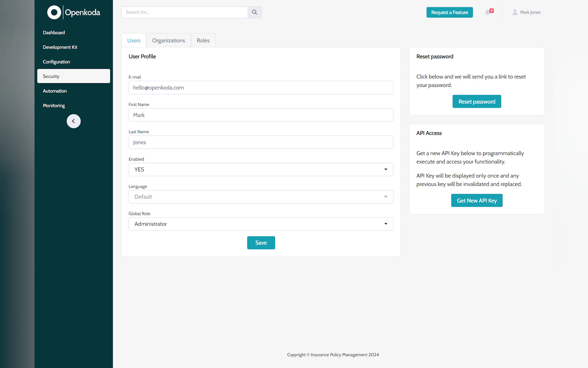Screen dimensions: 588x368
Task: Go to Development Kit menu item
Action: click(60, 47)
